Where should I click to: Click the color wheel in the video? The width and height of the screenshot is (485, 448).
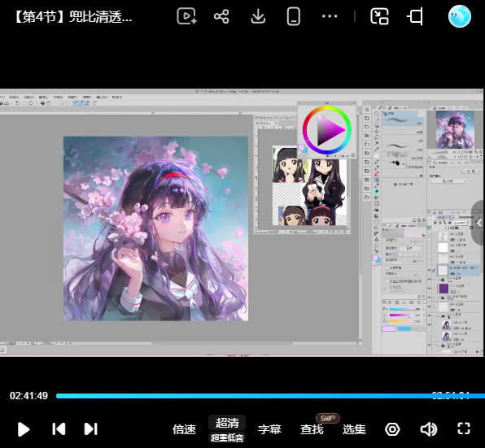(327, 130)
